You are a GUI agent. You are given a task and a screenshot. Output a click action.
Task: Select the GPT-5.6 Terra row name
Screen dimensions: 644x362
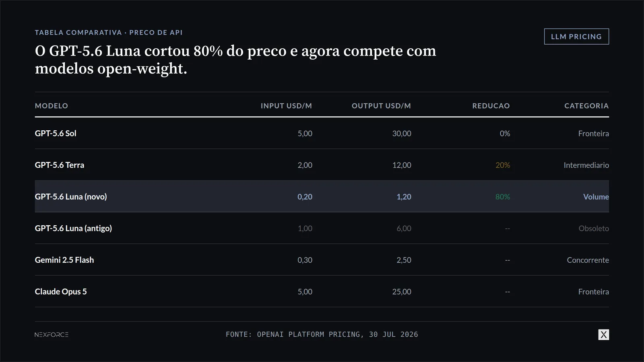tap(60, 165)
